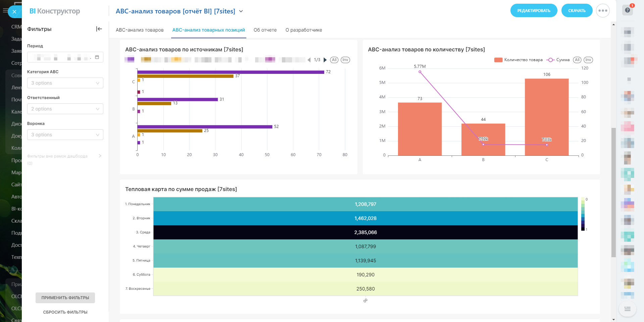Open the bottom-right list menu icon
Viewport: 644px width, 322px height.
pyautogui.click(x=627, y=309)
